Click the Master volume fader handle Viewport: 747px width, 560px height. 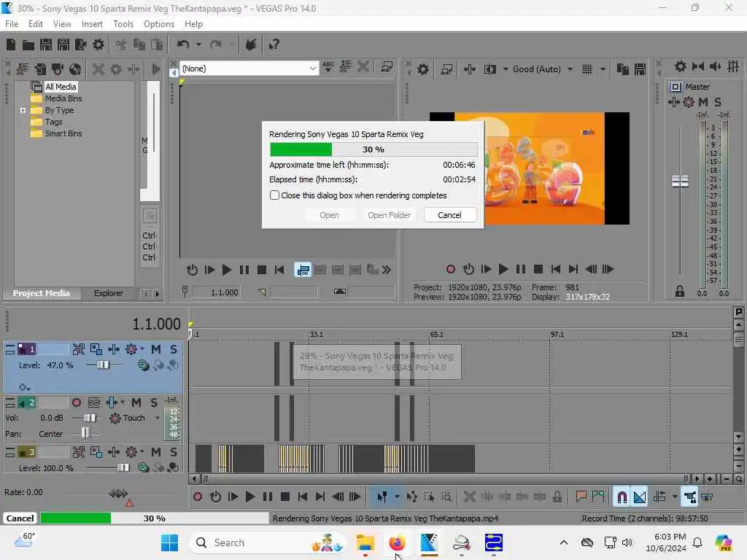pos(680,182)
